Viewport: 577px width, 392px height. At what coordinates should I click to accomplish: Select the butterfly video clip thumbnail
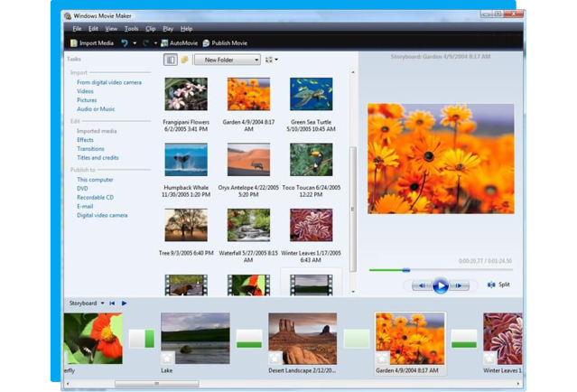(x=248, y=285)
